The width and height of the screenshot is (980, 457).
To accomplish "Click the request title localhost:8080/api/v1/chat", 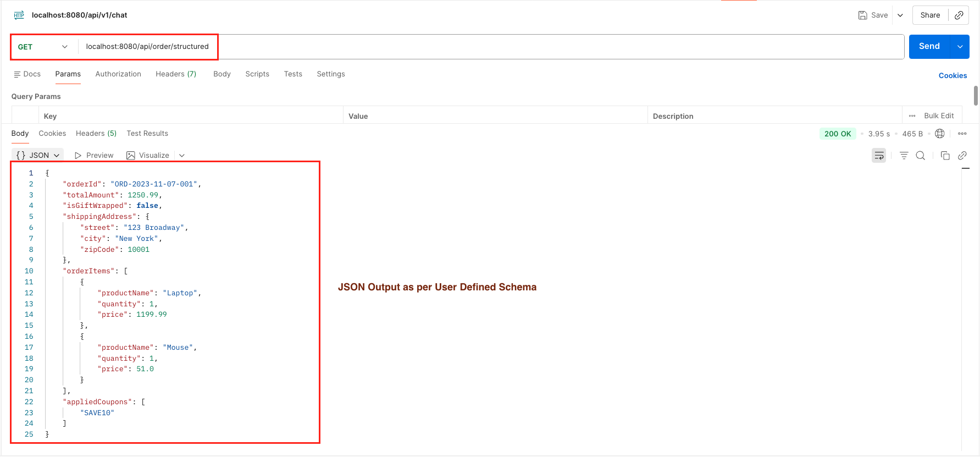I will pyautogui.click(x=79, y=15).
